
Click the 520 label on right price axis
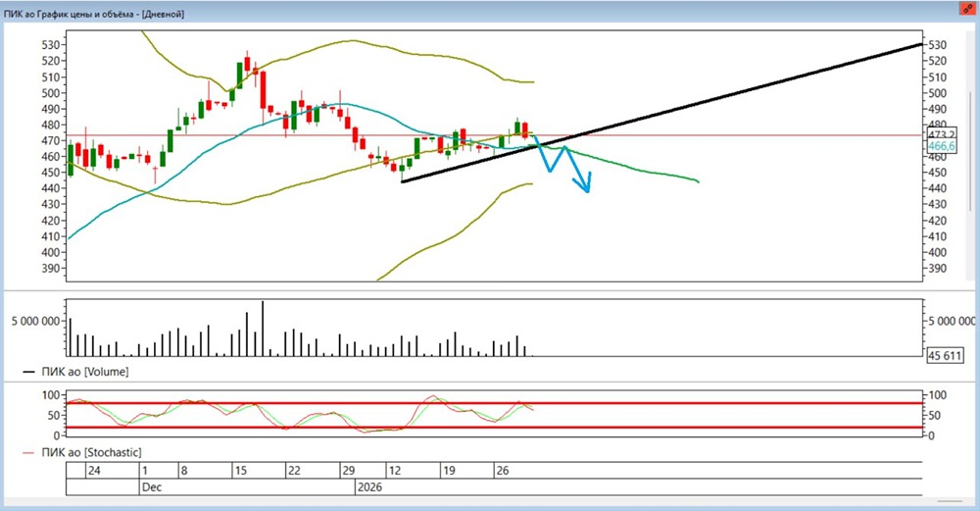click(x=938, y=61)
